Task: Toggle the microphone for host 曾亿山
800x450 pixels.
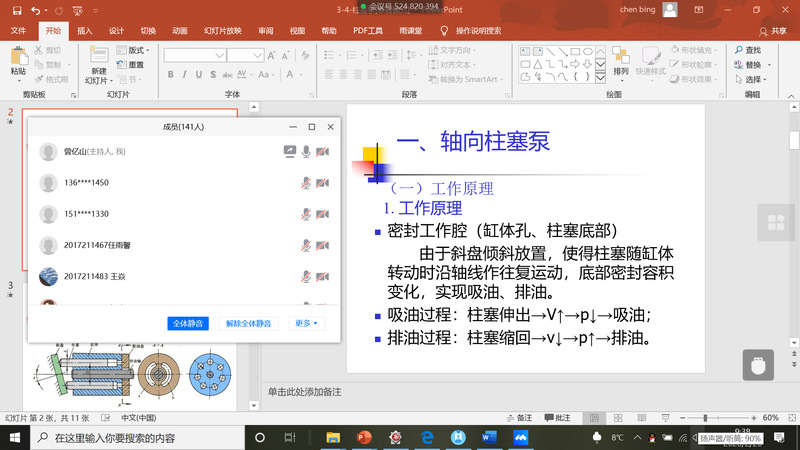Action: click(306, 151)
